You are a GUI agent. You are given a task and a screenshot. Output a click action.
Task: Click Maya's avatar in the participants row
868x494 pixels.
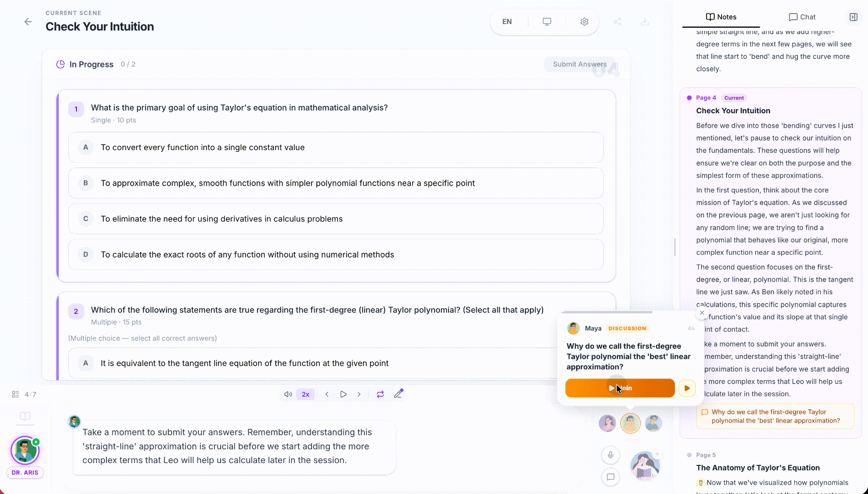tap(631, 423)
